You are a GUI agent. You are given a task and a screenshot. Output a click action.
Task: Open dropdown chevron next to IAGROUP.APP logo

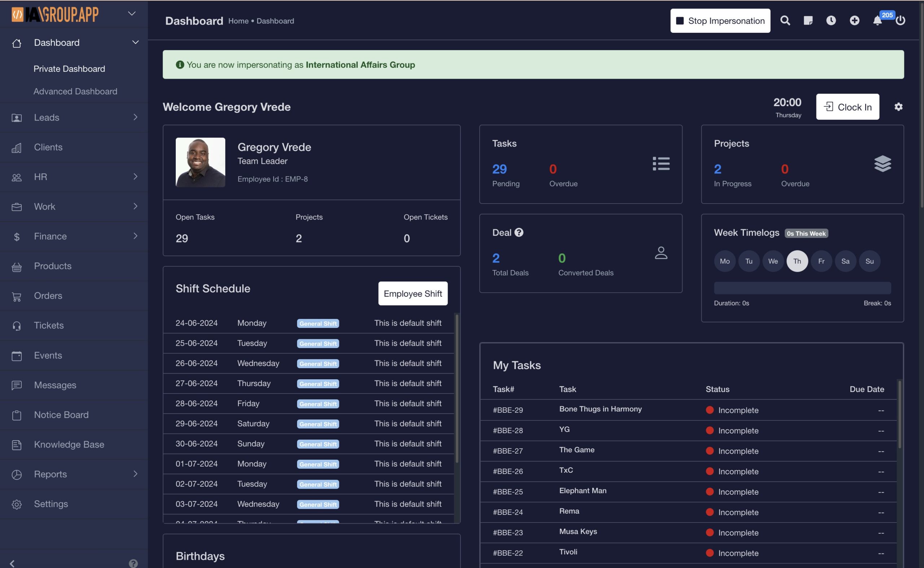coord(131,13)
